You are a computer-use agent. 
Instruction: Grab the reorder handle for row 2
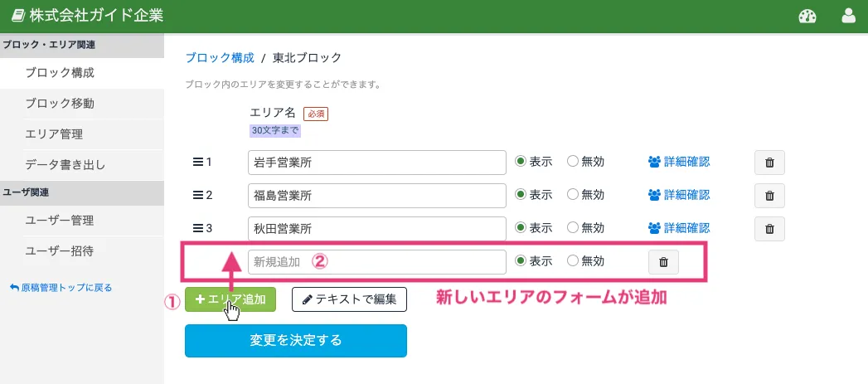tap(197, 195)
